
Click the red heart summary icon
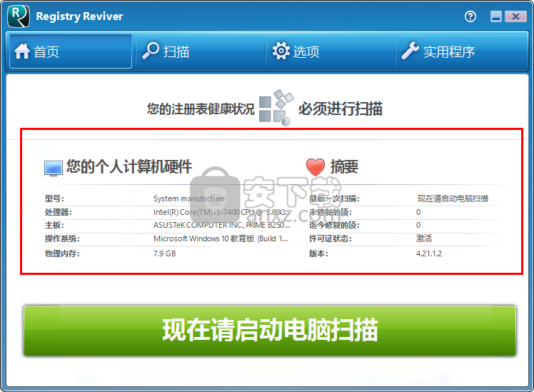pyautogui.click(x=316, y=167)
